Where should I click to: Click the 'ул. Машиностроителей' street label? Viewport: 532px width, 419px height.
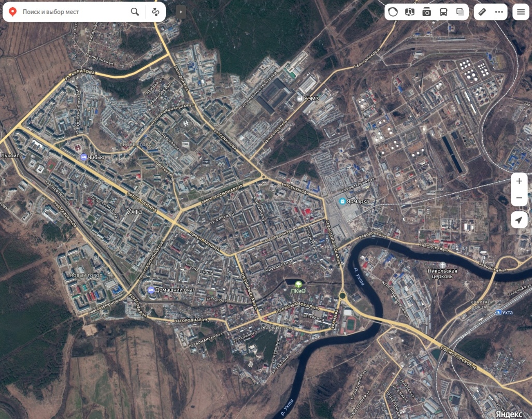tap(260, 90)
